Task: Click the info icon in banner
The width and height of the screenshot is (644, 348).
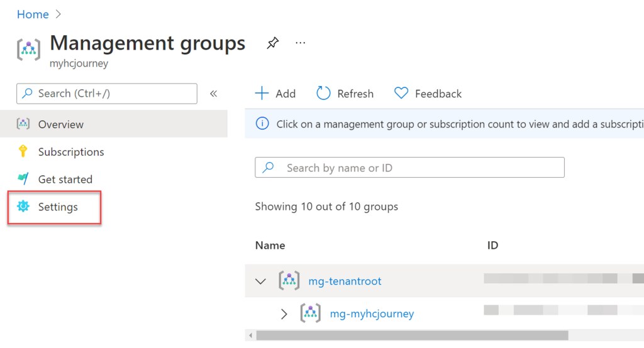Action: click(x=262, y=124)
